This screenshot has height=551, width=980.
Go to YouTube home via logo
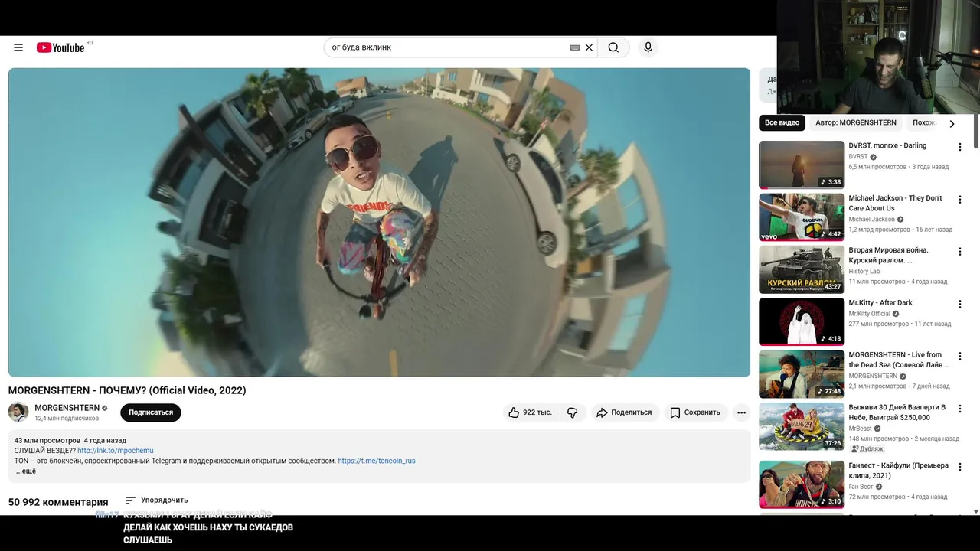tap(60, 47)
